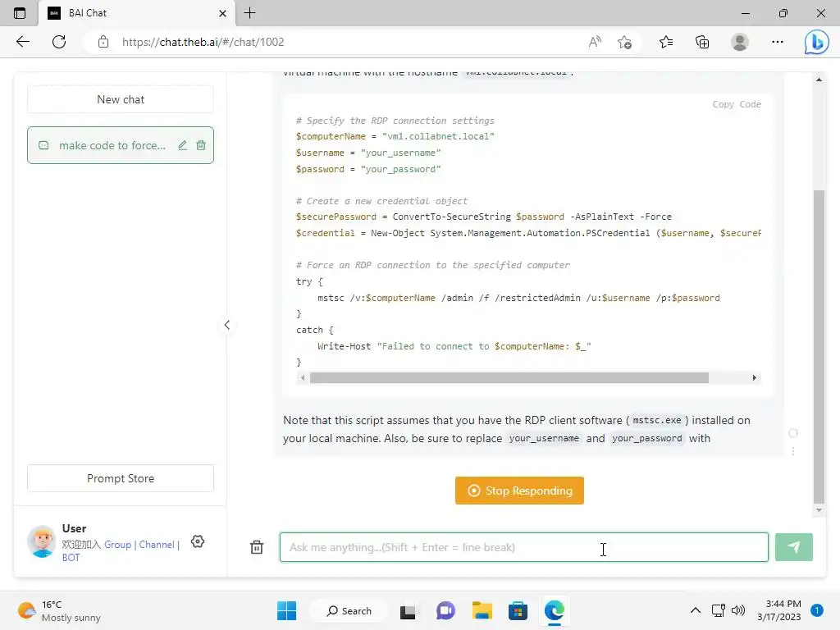Open weather widget showing 16°C
This screenshot has height=630, width=840.
pyautogui.click(x=59, y=610)
